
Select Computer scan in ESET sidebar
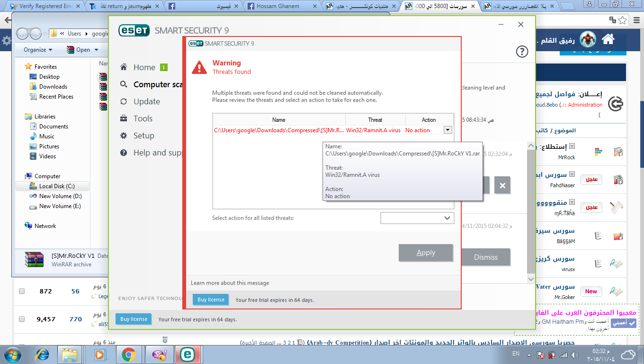152,84
